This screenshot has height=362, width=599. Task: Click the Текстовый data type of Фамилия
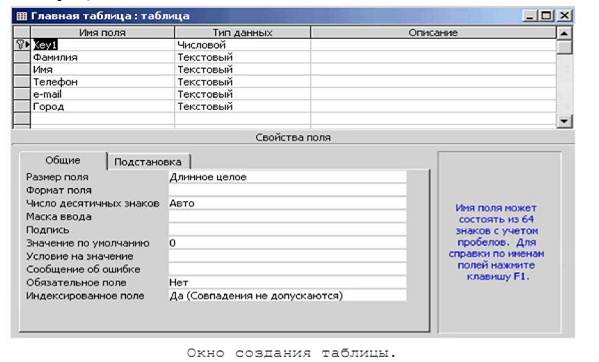(x=243, y=57)
